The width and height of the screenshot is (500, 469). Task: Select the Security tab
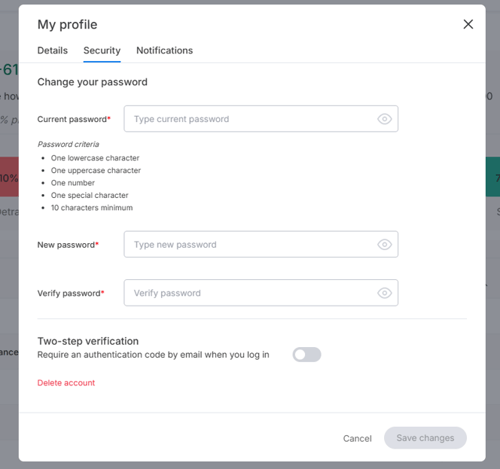[102, 50]
